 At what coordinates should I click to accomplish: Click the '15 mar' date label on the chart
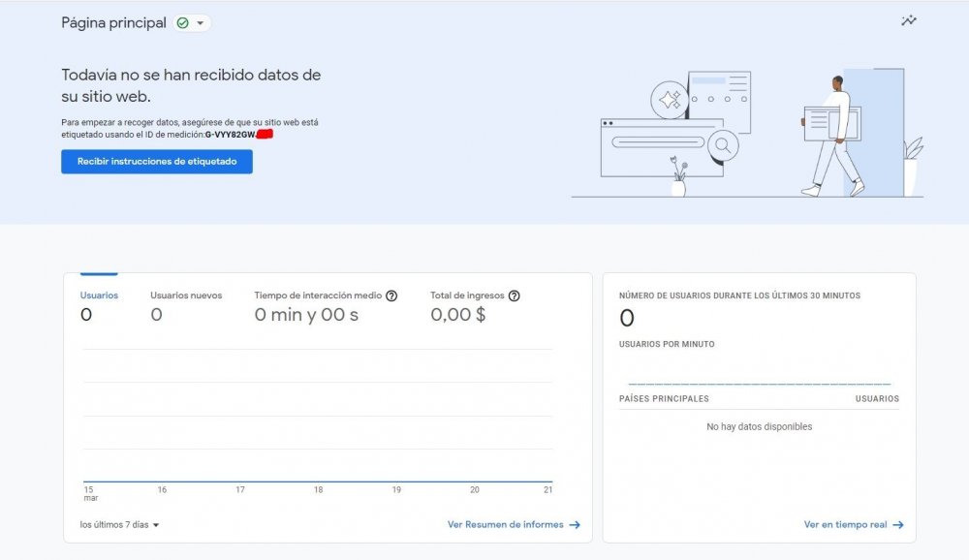coord(89,493)
